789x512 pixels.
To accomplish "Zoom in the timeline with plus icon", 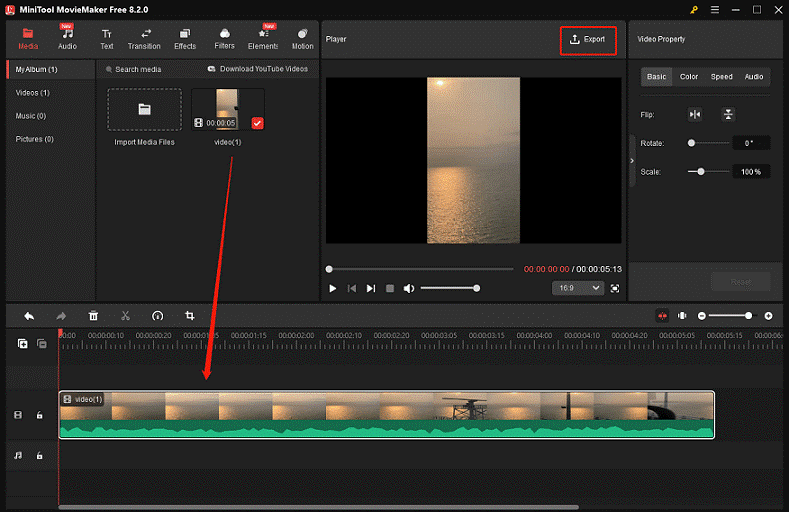I will [768, 316].
